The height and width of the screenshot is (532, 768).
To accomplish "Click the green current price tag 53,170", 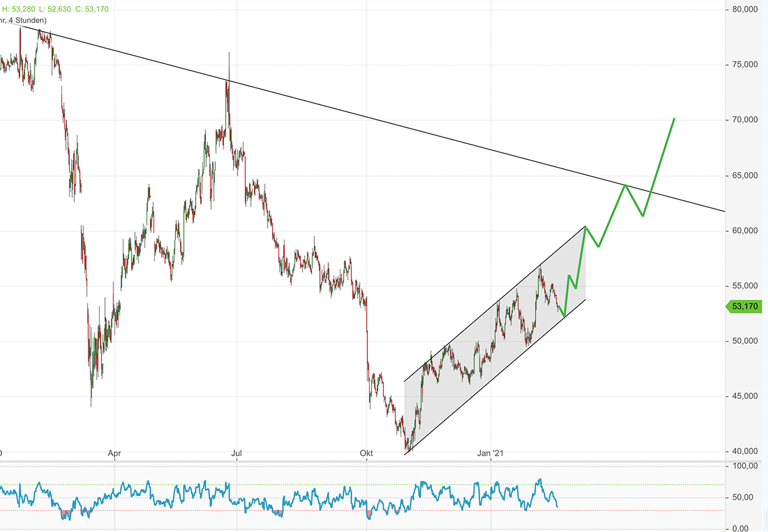I will (744, 306).
